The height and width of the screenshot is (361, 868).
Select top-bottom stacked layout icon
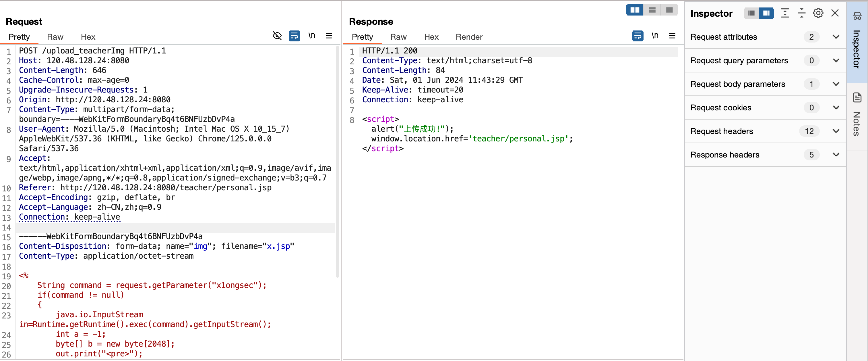(652, 10)
